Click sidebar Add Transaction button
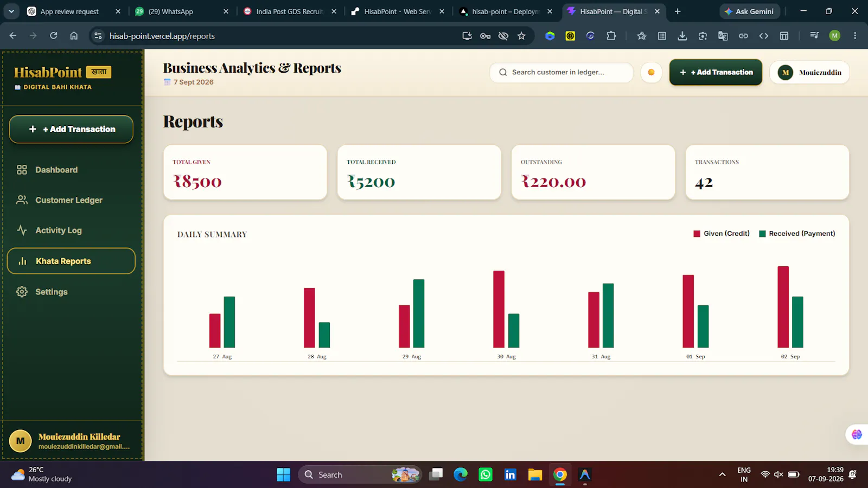Viewport: 868px width, 488px height. click(71, 129)
